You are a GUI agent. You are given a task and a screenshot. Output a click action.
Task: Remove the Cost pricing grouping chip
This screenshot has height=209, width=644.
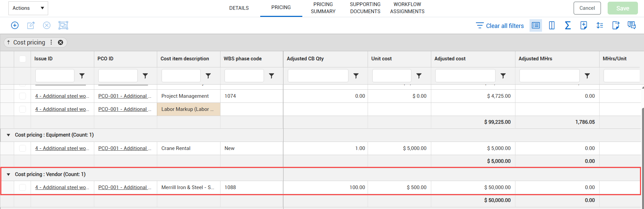(61, 42)
